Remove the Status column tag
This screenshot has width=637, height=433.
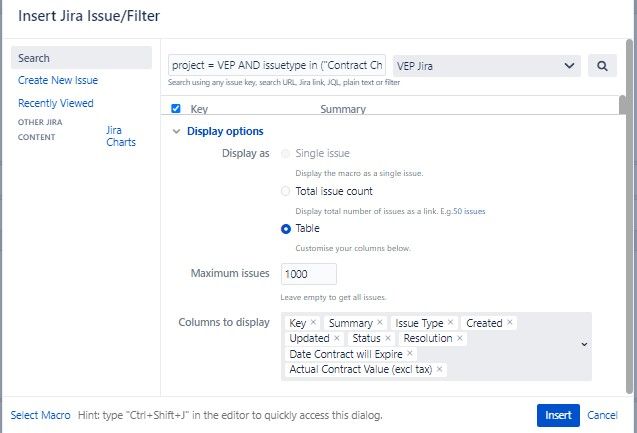pyautogui.click(x=388, y=338)
